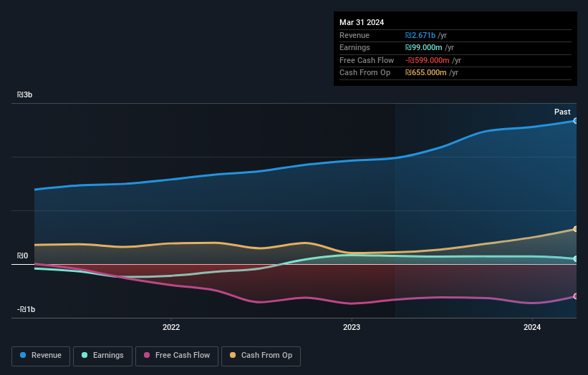Select the Earnings endpoint marker on chart

point(576,258)
